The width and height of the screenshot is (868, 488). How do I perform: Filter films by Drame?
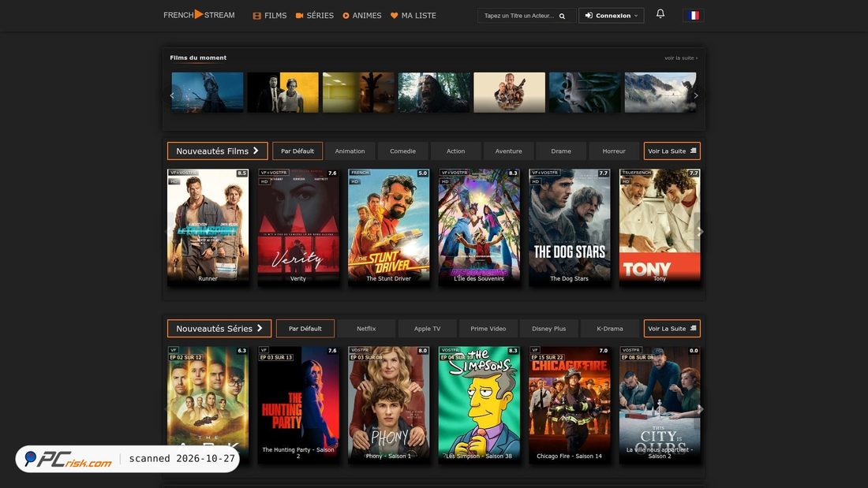561,151
